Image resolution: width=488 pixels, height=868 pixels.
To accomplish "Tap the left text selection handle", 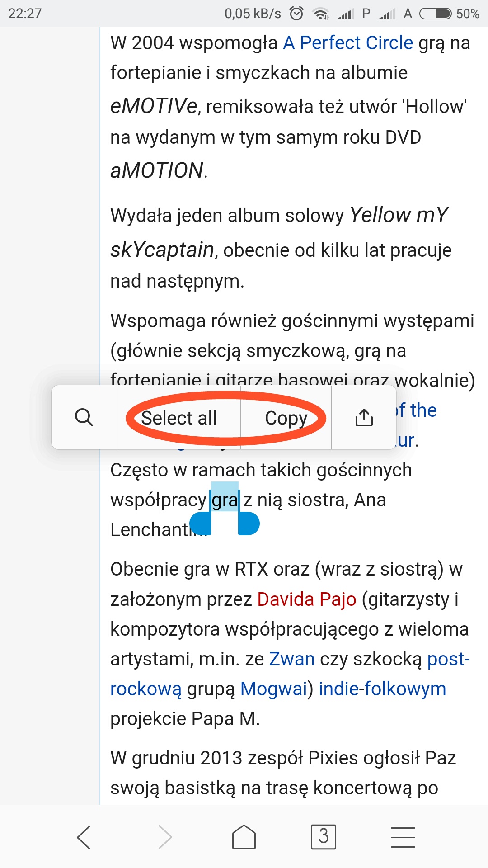I will pyautogui.click(x=201, y=524).
